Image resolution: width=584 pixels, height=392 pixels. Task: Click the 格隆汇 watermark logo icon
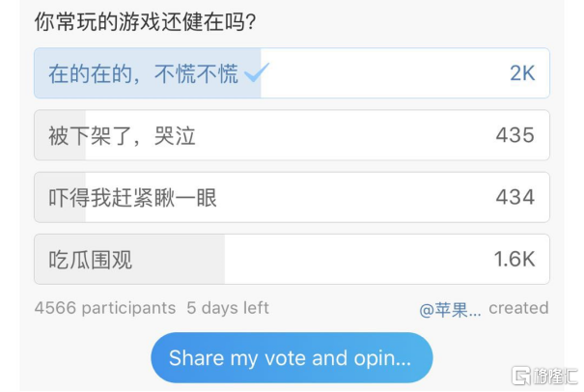(x=521, y=376)
